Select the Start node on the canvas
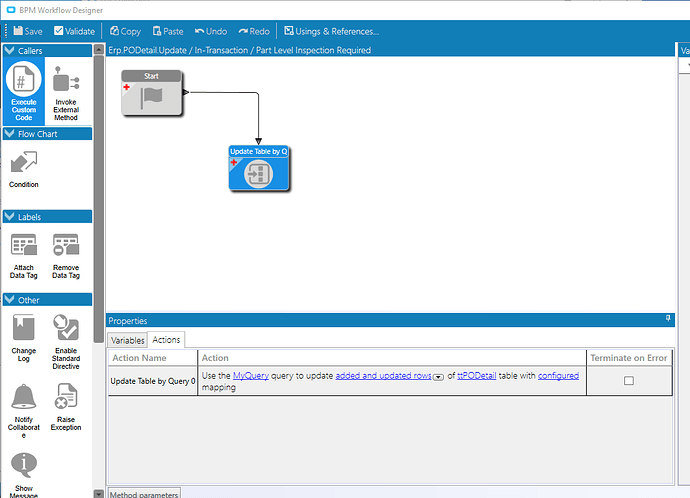The width and height of the screenshot is (690, 498). pos(151,93)
